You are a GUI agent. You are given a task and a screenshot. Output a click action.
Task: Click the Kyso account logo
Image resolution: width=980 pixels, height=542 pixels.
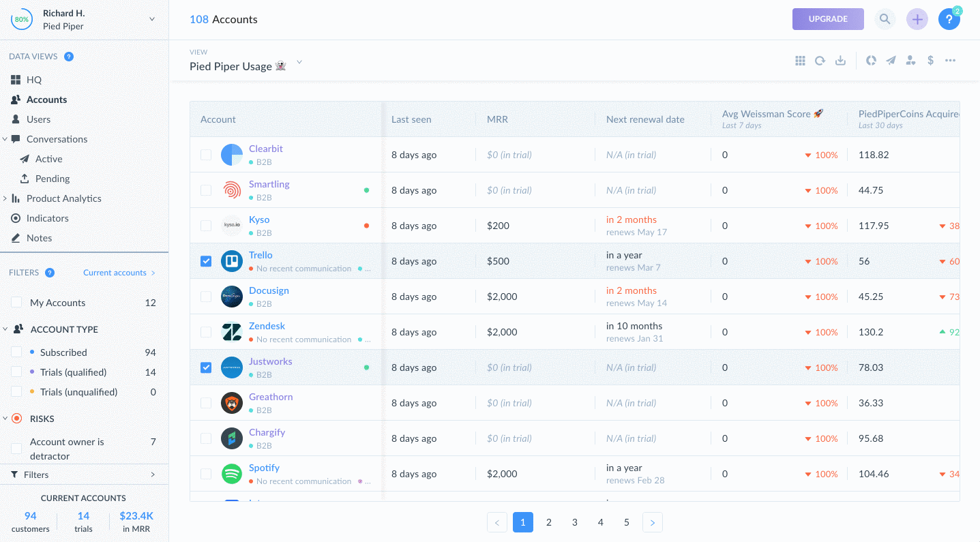[x=232, y=226]
